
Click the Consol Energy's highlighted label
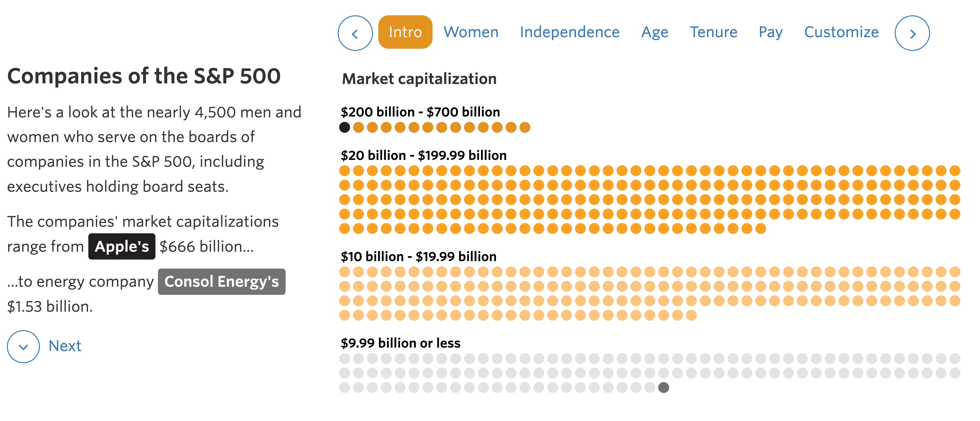pos(221,282)
